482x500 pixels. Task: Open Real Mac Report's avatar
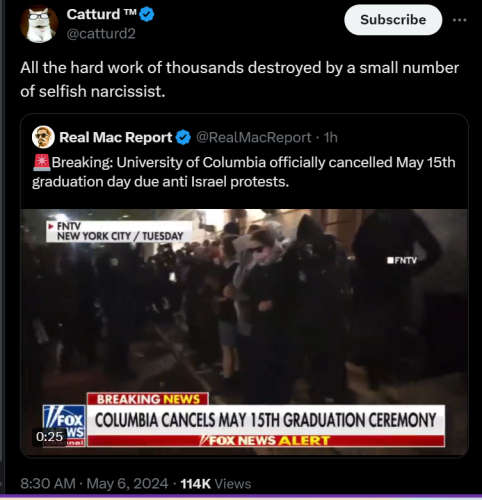pos(43,137)
